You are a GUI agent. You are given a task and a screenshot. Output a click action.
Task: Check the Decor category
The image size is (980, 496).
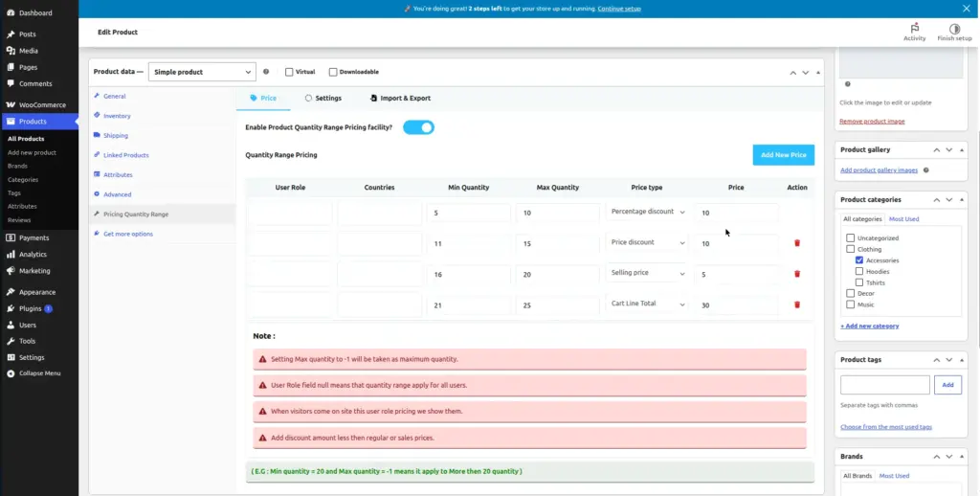(850, 293)
